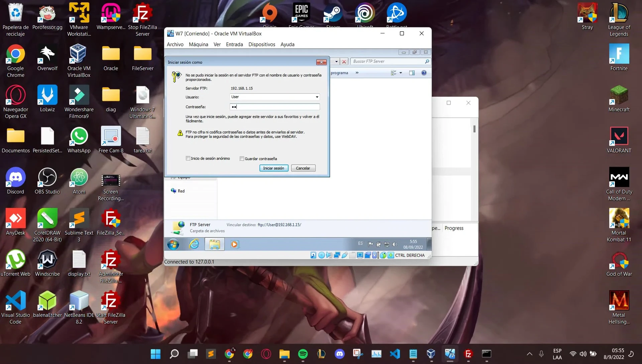Click the Progress column header in background window

454,228
